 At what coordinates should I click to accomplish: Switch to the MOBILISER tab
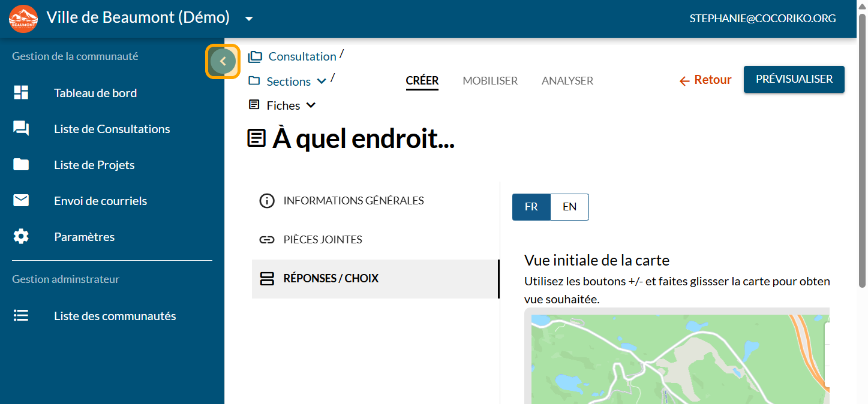[489, 81]
